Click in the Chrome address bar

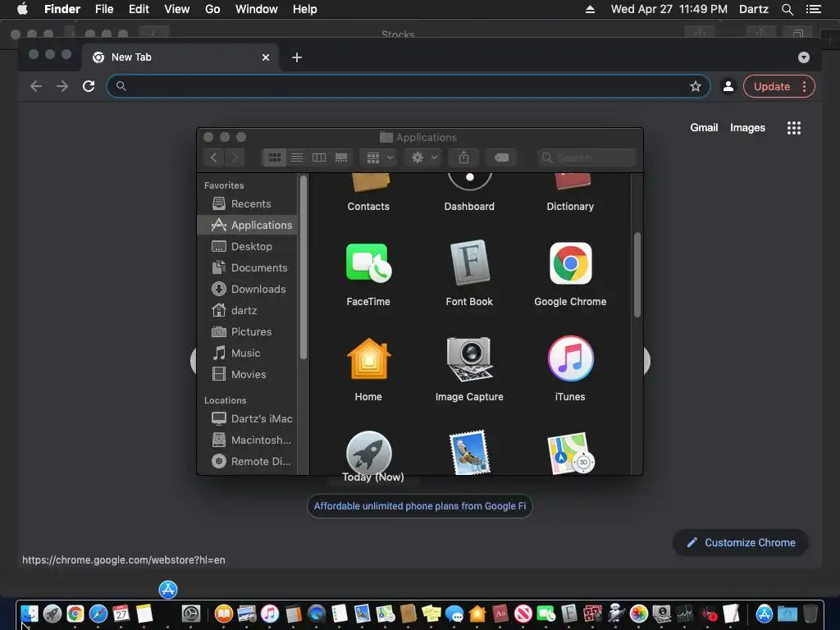coord(407,86)
